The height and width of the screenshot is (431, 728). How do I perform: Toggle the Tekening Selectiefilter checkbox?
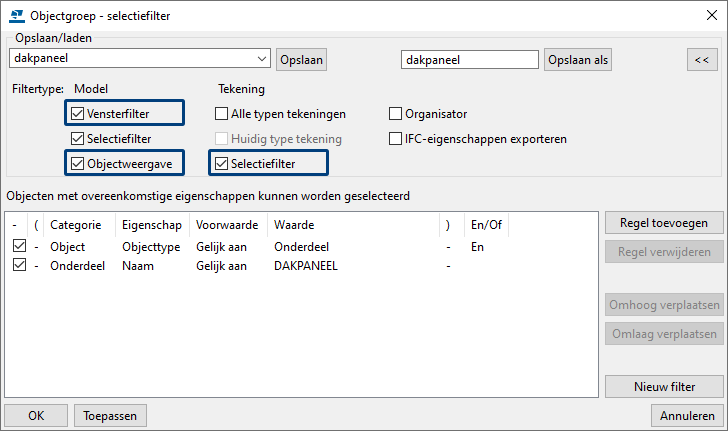click(x=221, y=163)
